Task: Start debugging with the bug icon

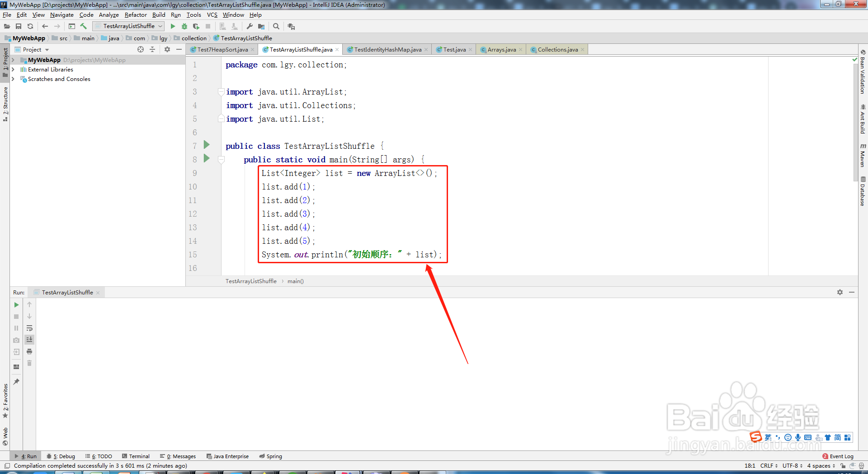Action: pyautogui.click(x=184, y=26)
